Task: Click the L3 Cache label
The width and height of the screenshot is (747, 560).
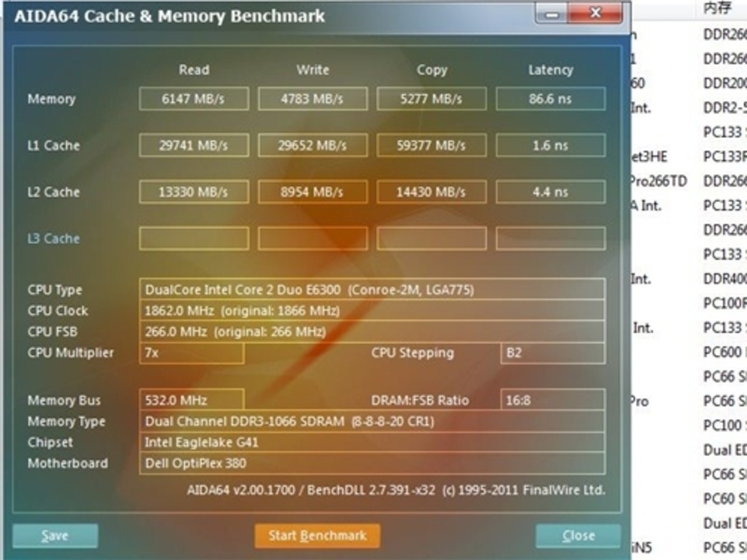Action: (54, 239)
